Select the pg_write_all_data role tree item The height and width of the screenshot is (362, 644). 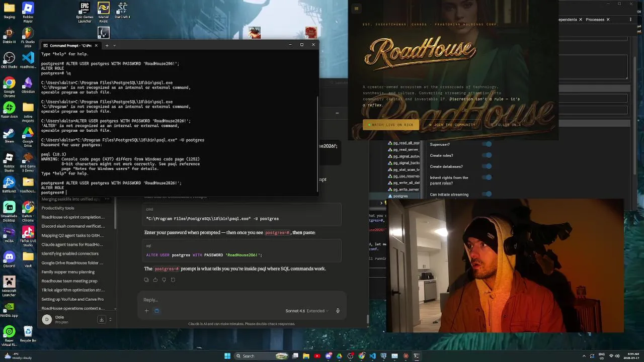tap(404, 183)
